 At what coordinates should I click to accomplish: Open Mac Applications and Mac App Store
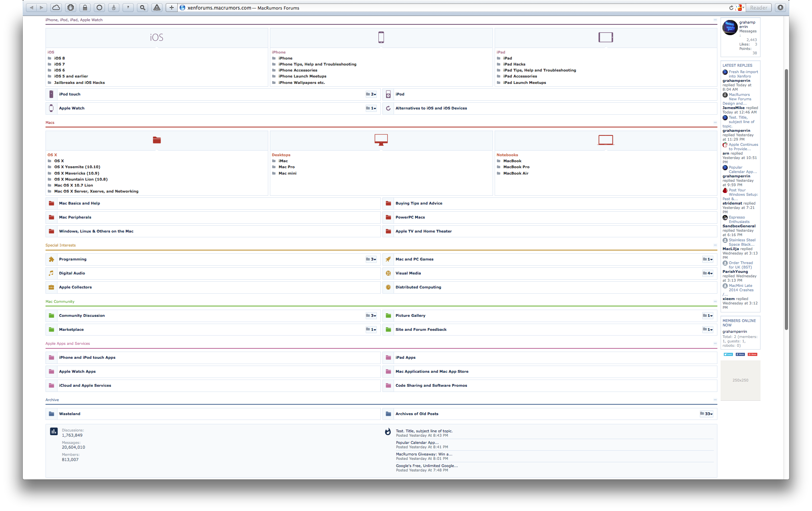coord(432,372)
